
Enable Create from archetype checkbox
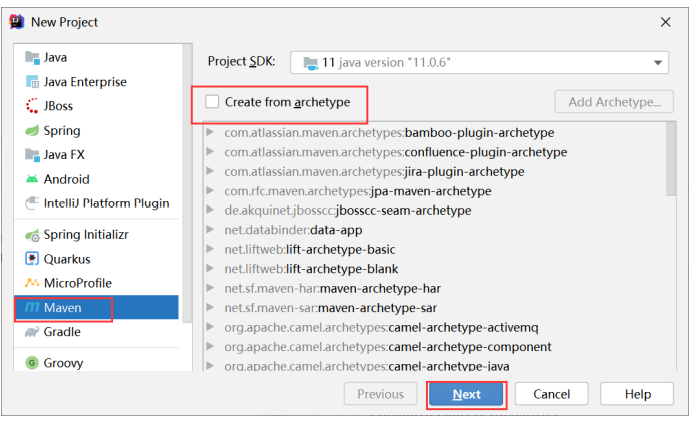point(212,102)
